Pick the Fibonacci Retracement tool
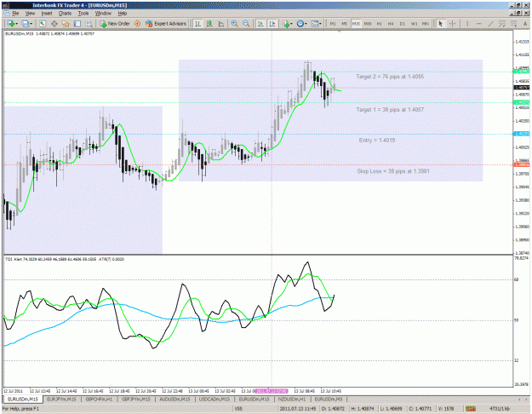The image size is (532, 414). point(513,24)
